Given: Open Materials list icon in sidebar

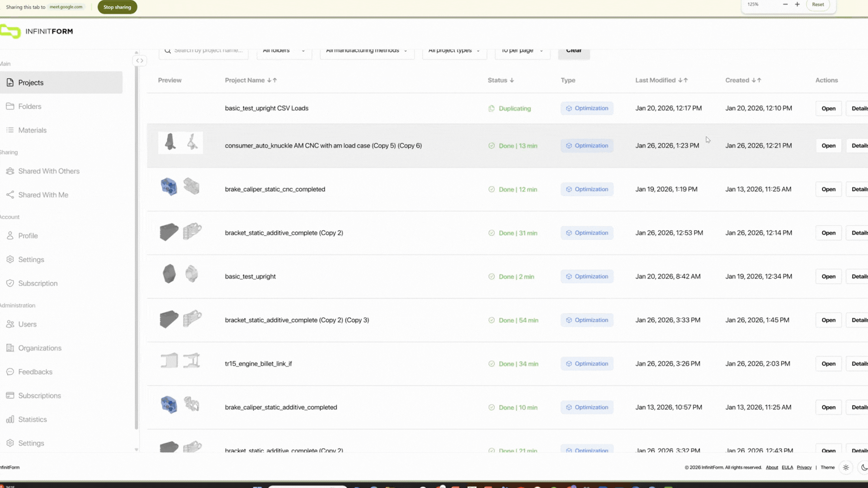Looking at the screenshot, I should tap(10, 130).
